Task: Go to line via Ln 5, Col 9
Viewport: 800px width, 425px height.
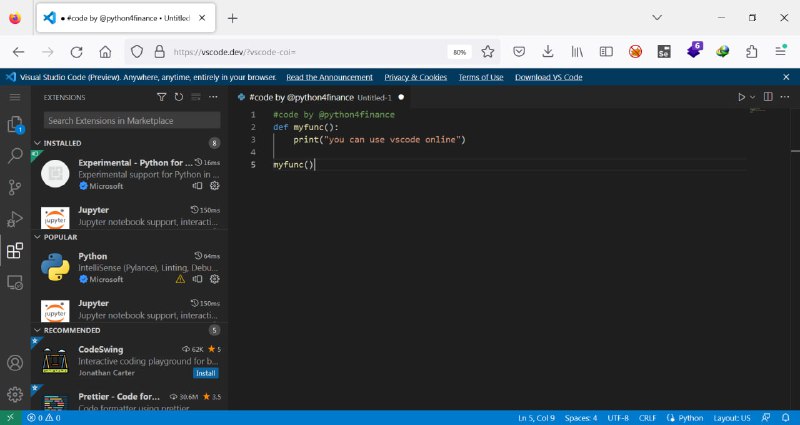Action: pos(536,418)
